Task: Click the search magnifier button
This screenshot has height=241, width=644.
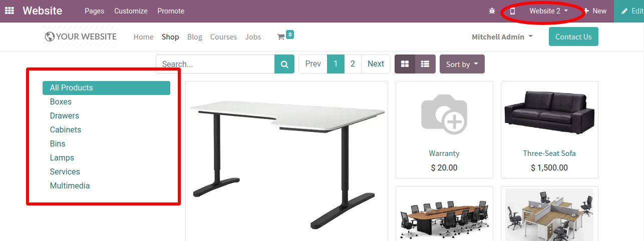Action: (284, 64)
